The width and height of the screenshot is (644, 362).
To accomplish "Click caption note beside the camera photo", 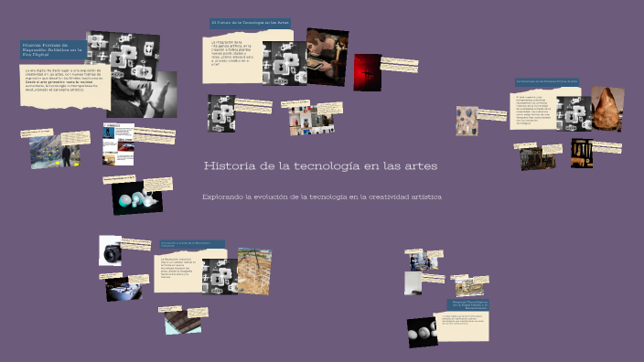I will [136, 244].
